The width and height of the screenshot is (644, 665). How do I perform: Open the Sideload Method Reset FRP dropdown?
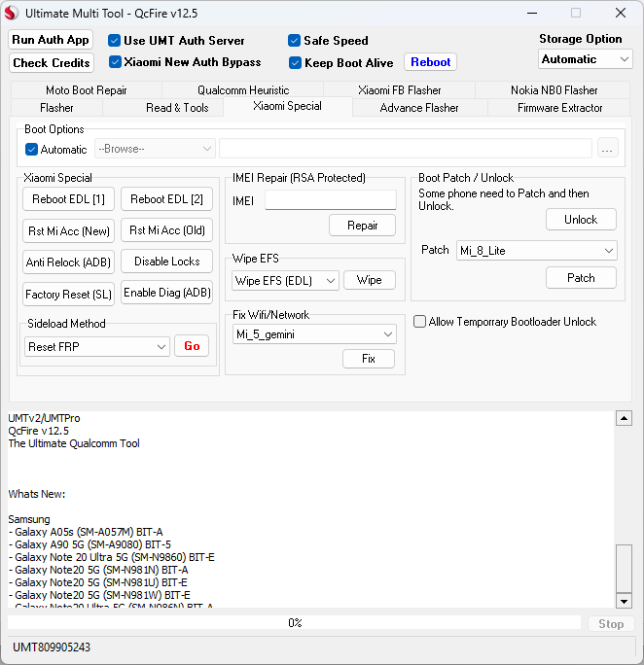(x=97, y=346)
